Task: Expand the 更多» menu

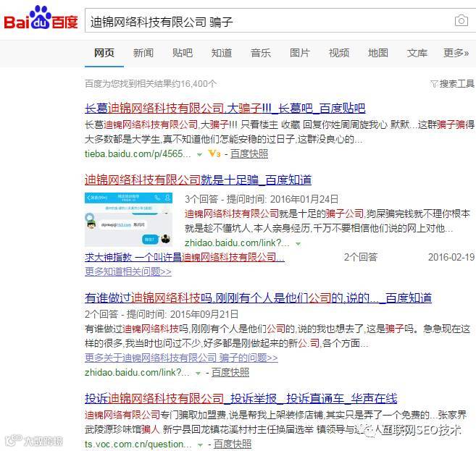Action: [456, 53]
